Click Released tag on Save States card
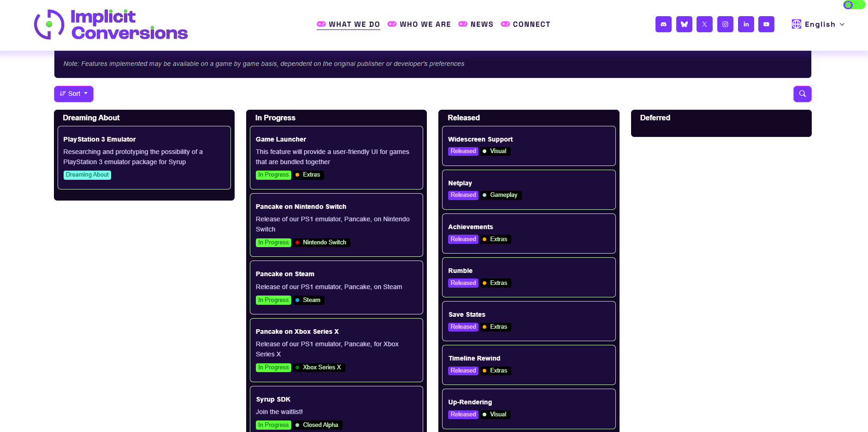Viewport: 868px width, 432px height. click(463, 327)
